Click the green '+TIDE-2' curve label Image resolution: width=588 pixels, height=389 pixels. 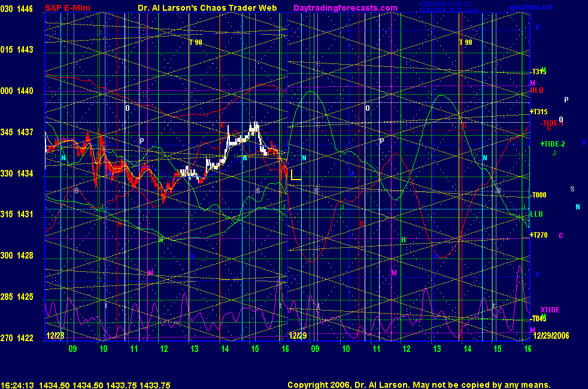pyautogui.click(x=553, y=144)
